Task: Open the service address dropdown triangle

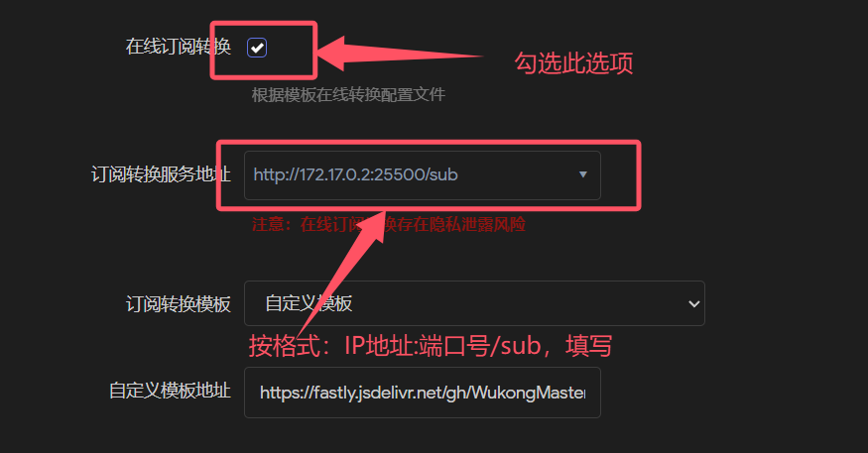Action: 582,174
